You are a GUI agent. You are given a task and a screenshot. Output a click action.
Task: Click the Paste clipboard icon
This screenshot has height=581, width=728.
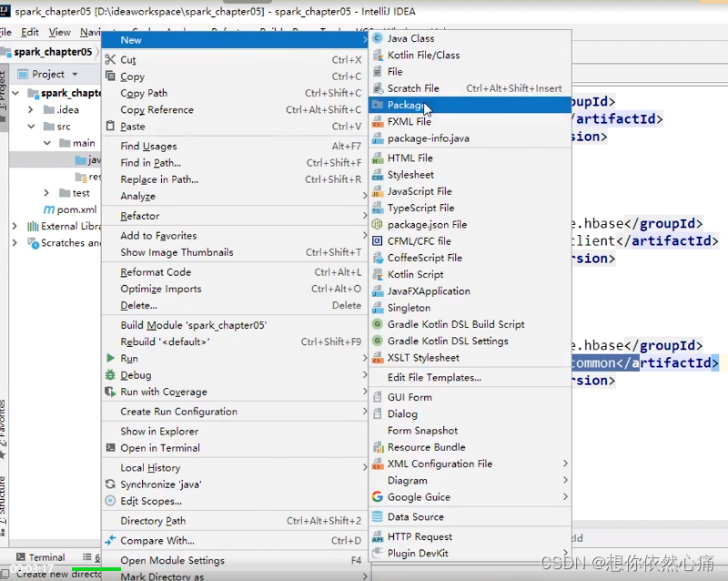110,126
